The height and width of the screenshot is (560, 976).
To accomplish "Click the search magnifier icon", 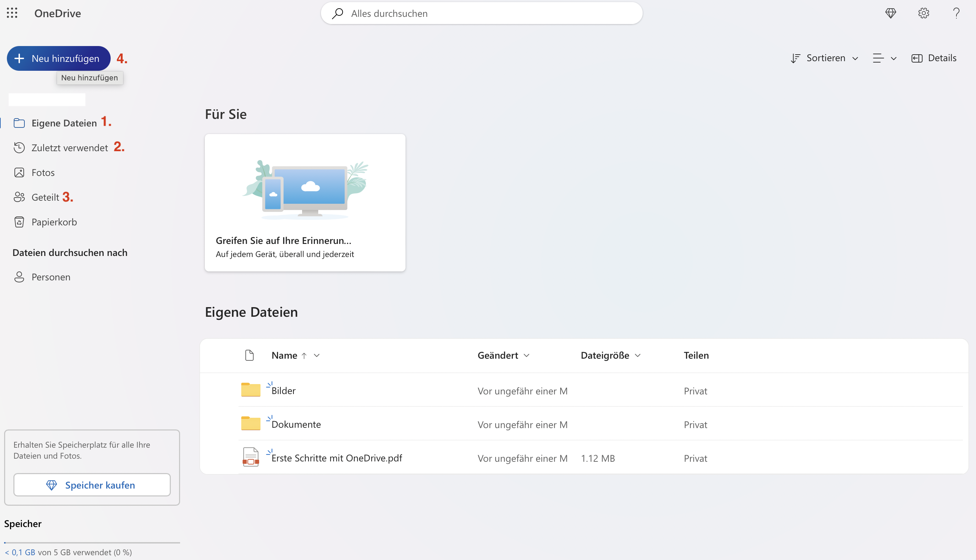I will point(337,13).
